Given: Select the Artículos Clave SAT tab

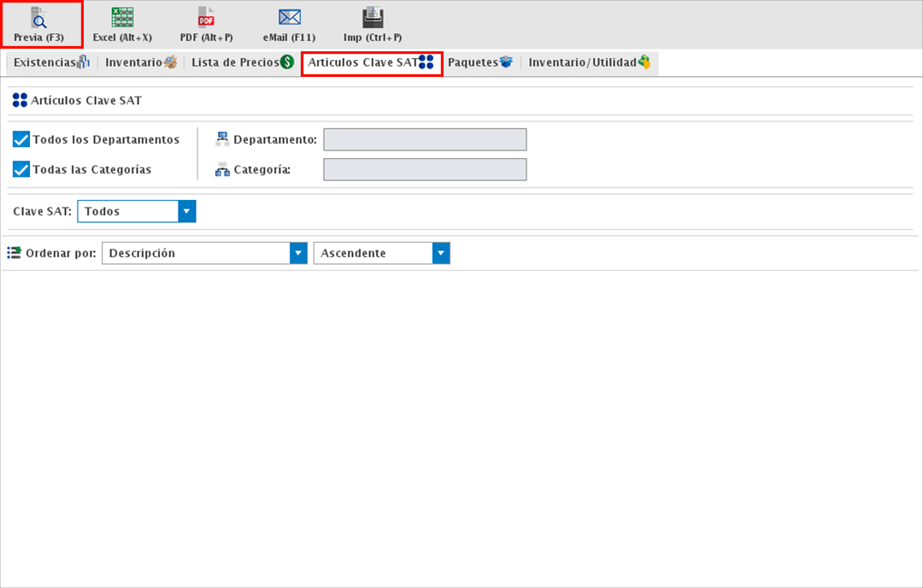Looking at the screenshot, I should click(371, 62).
